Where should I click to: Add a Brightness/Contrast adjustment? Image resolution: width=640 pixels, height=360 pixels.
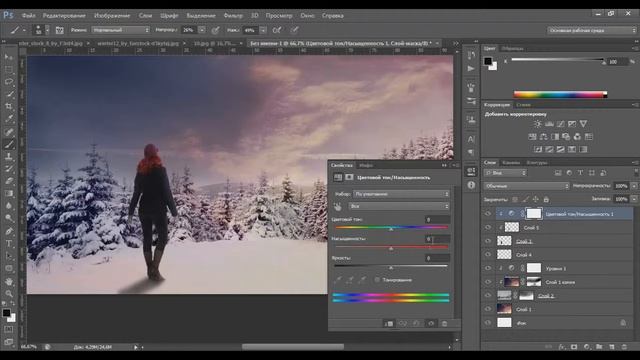point(538,124)
